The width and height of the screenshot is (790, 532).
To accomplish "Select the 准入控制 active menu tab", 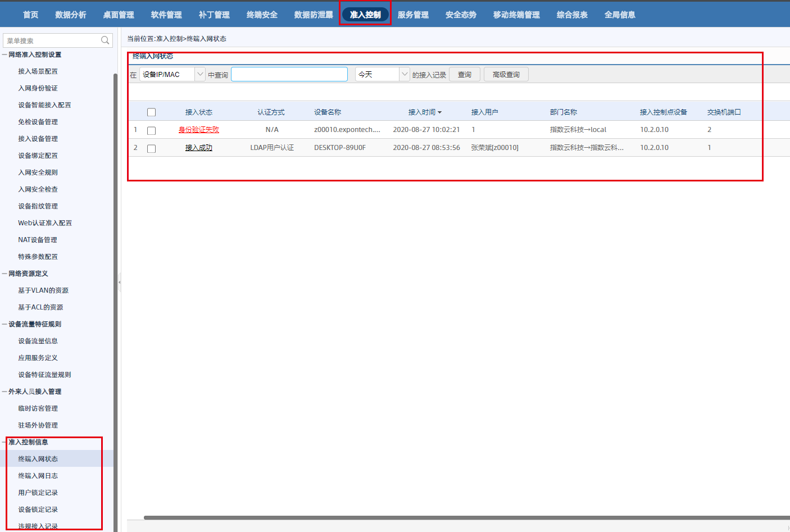I will click(x=365, y=15).
